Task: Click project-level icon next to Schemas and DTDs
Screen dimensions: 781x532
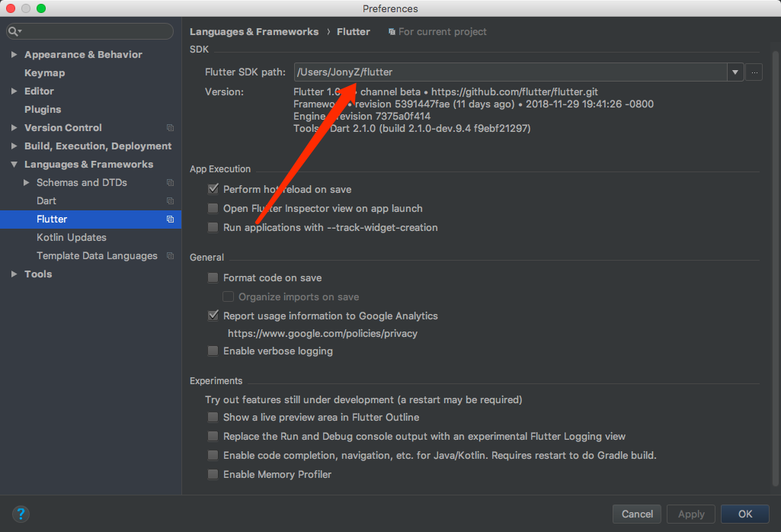Action: (171, 183)
